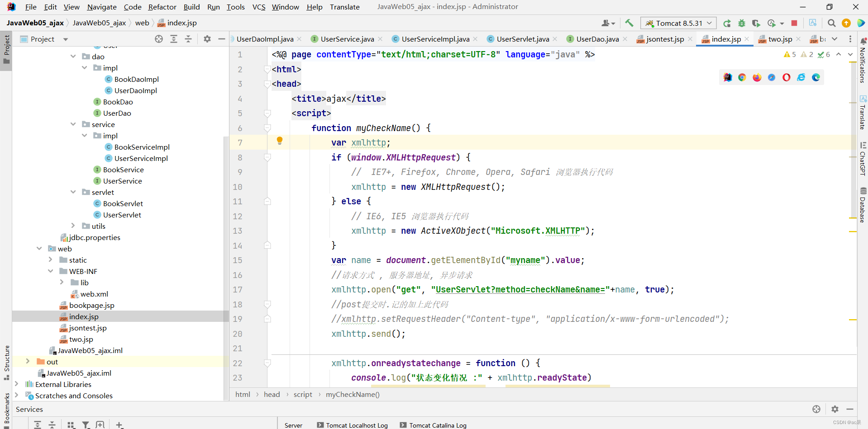Open built-in IntelliJ preview icon
This screenshot has width=868, height=429.
pyautogui.click(x=728, y=77)
